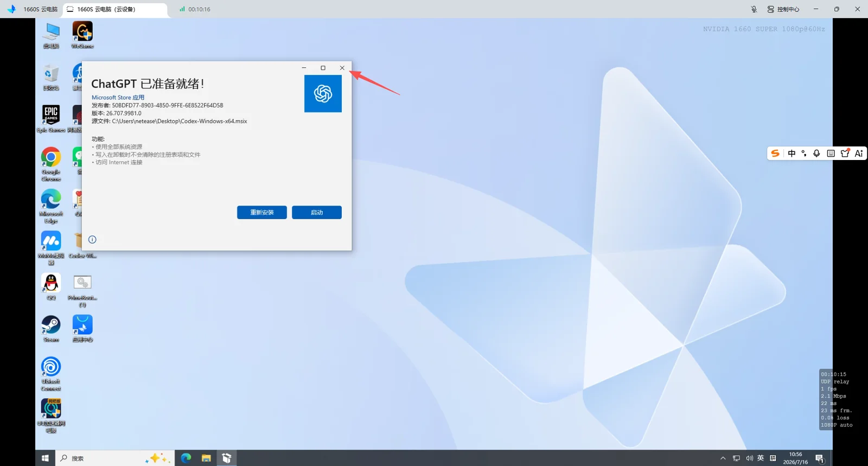Screen dimensions: 868x466
Task: Click the 重新安装 reinstall button
Action: click(262, 212)
